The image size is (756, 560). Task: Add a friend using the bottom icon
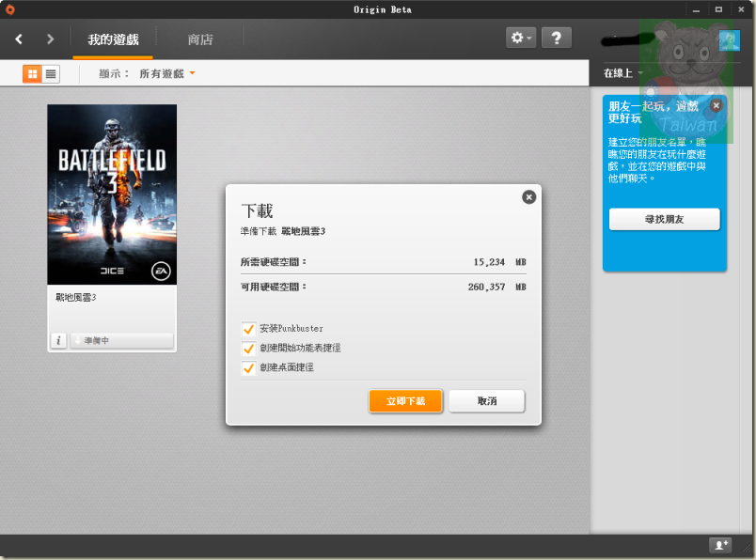[720, 545]
